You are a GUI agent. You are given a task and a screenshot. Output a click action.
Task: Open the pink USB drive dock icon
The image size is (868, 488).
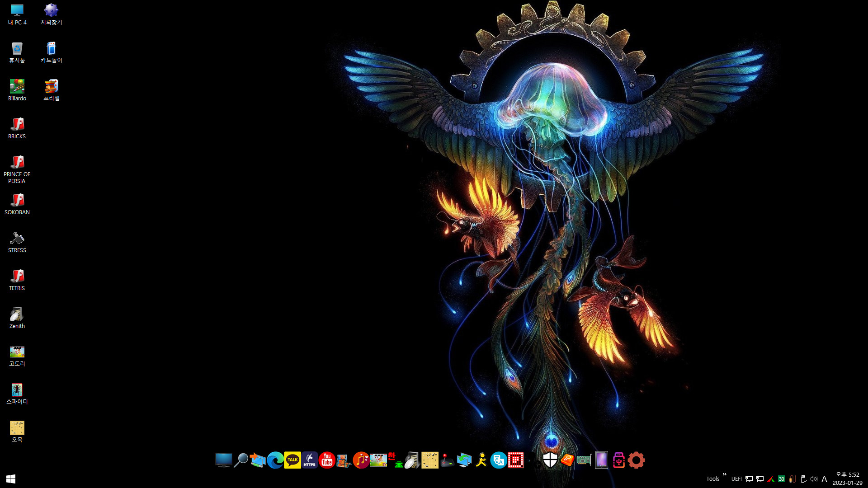tap(618, 460)
